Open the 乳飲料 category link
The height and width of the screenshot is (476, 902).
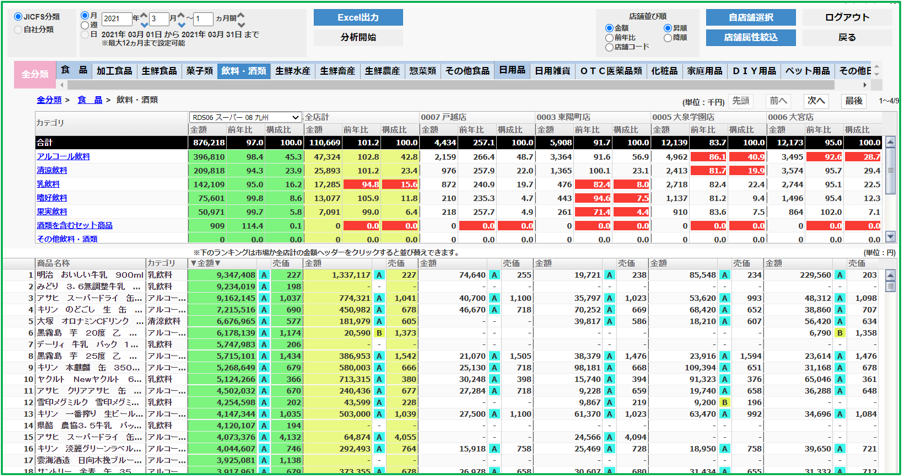[x=48, y=184]
